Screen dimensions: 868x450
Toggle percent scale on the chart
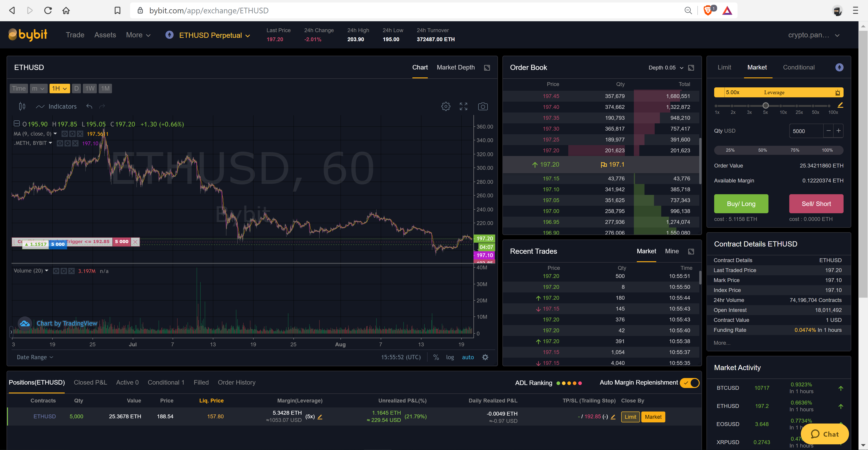pyautogui.click(x=436, y=357)
